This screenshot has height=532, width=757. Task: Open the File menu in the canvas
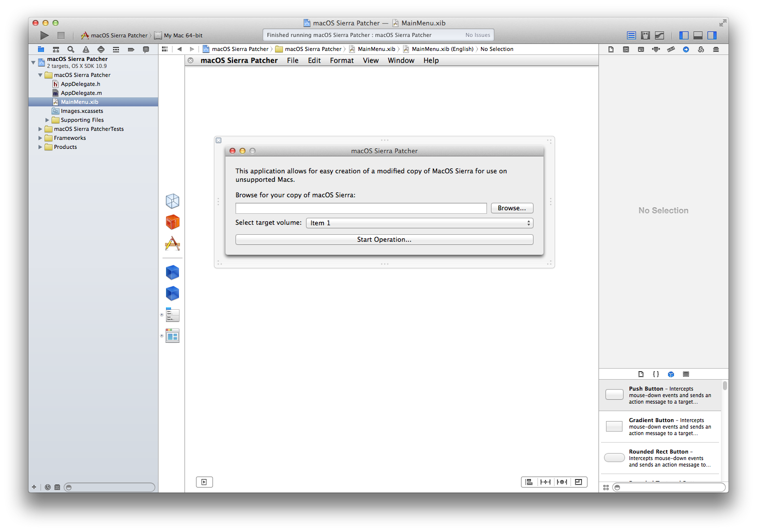point(292,60)
